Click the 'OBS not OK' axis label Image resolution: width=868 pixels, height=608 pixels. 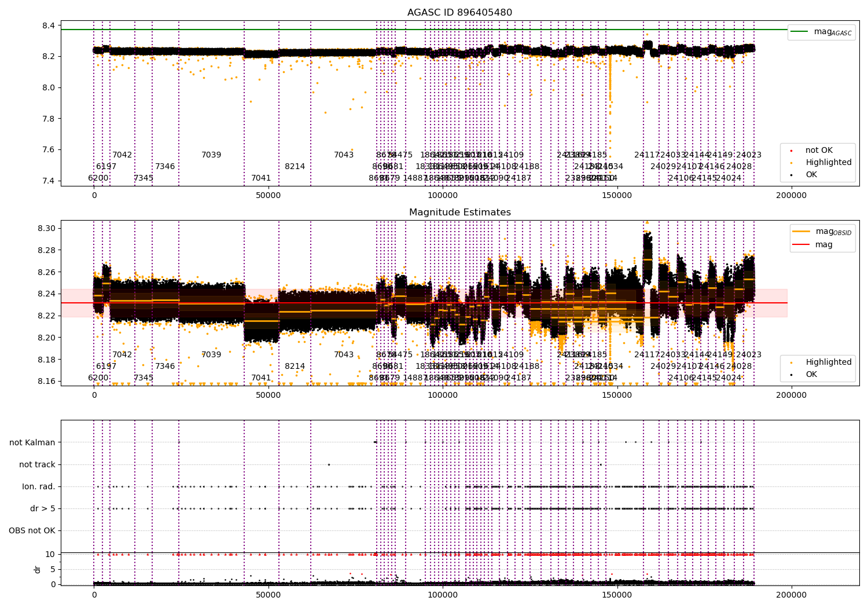pos(32,530)
